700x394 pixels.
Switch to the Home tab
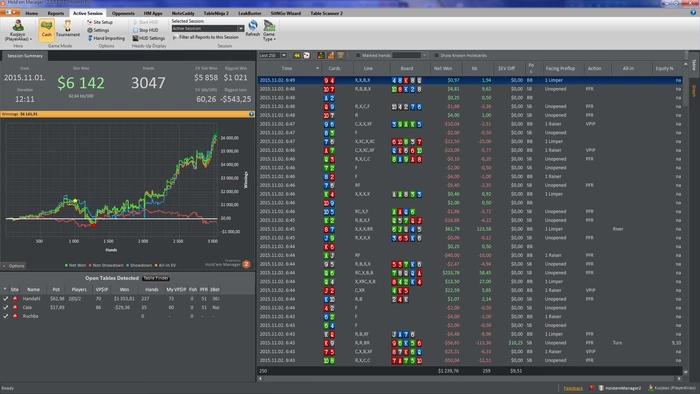click(31, 13)
